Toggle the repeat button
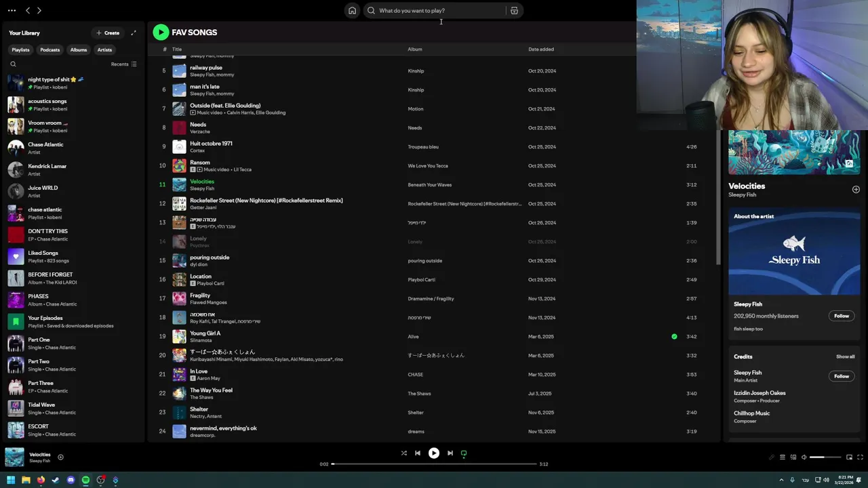The width and height of the screenshot is (868, 488). 464,453
